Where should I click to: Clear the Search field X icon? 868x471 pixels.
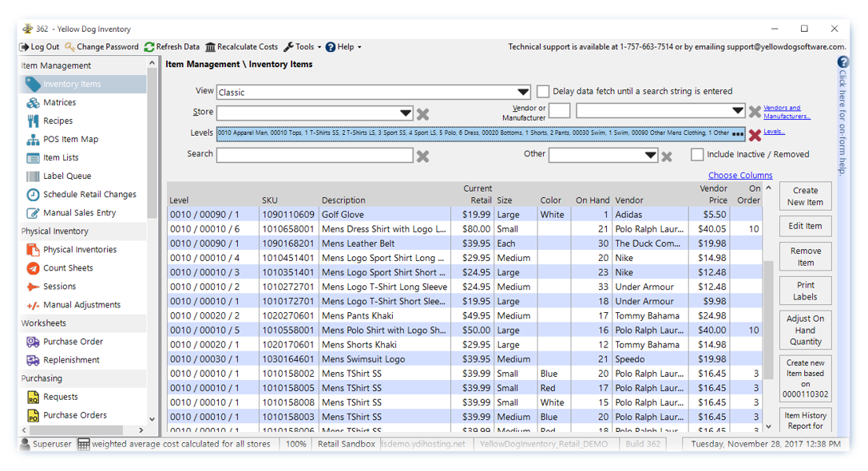click(423, 156)
